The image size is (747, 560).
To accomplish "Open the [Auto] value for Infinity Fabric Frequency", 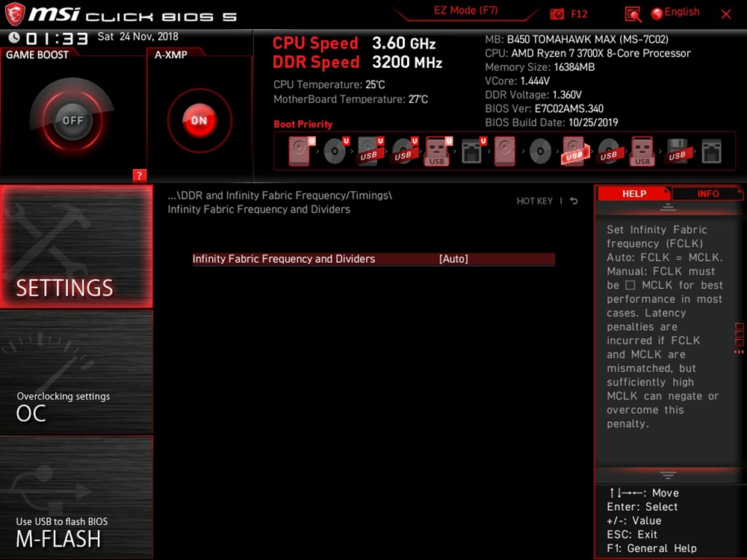I will [453, 259].
